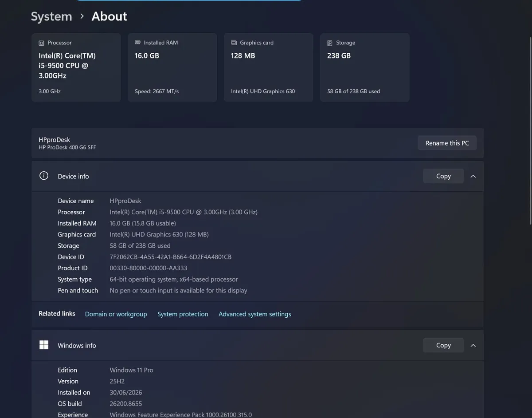
Task: Click the Windows logo icon
Action: tap(44, 345)
